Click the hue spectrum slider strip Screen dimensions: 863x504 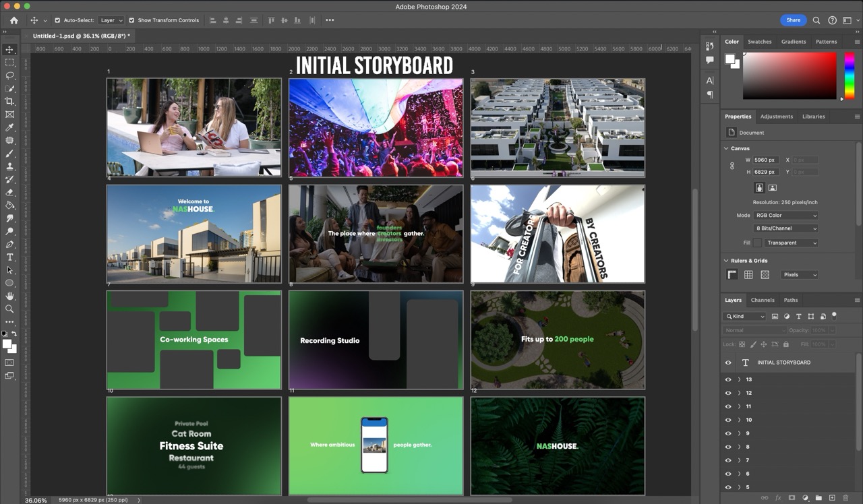pyautogui.click(x=850, y=75)
